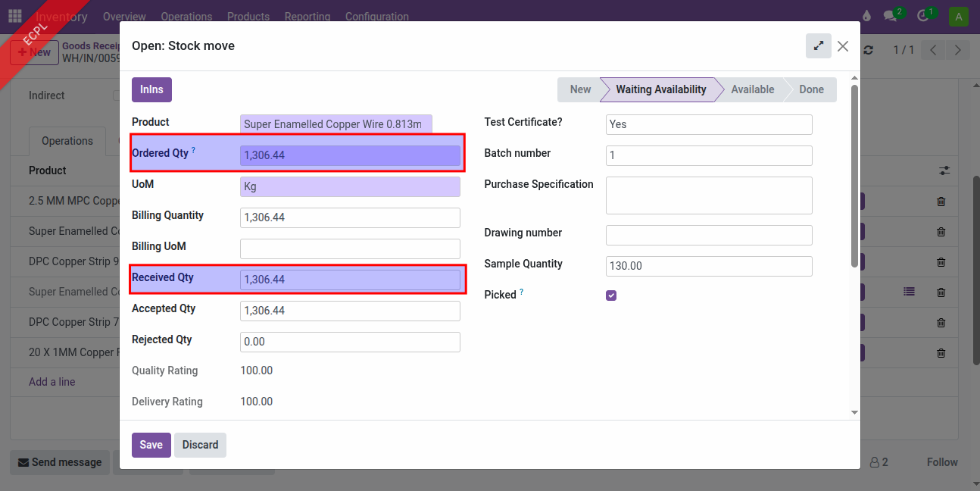The width and height of the screenshot is (980, 491).
Task: Go to next record arrow
Action: coord(958,50)
